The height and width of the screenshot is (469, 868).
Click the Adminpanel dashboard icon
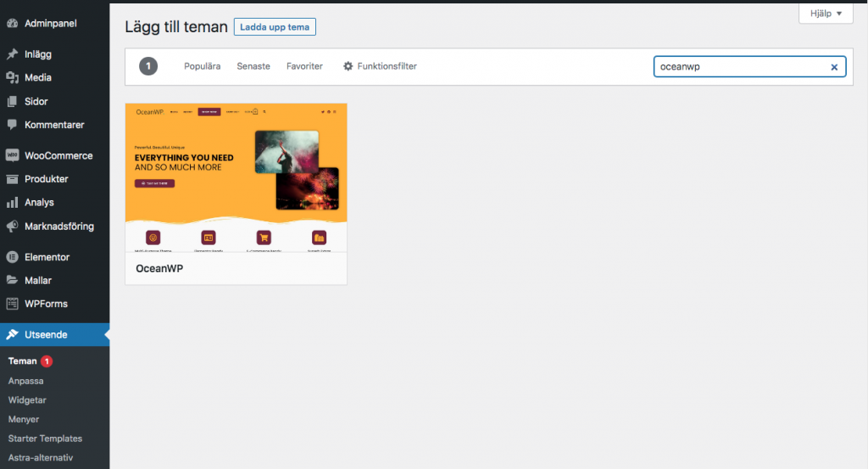(12, 23)
